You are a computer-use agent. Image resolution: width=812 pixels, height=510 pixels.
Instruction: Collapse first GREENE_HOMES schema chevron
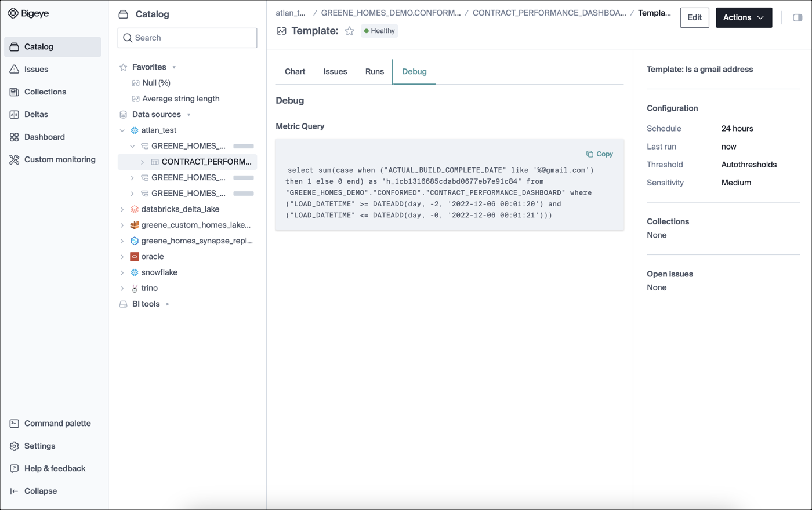click(x=132, y=146)
